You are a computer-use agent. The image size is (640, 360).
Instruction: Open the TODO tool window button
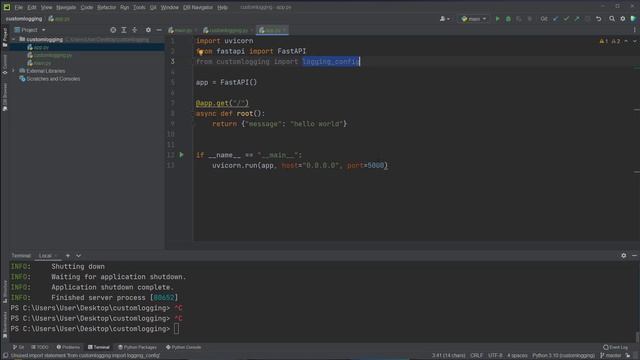point(40,347)
